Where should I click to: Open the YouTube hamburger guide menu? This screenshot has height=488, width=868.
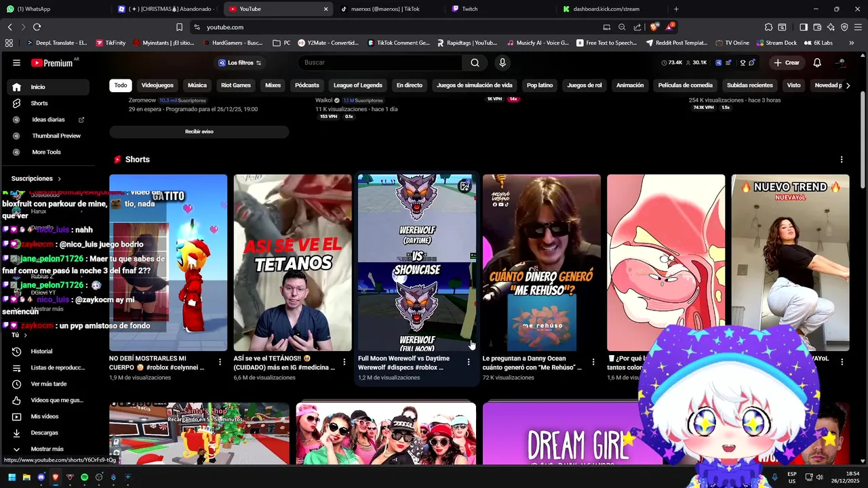[16, 62]
